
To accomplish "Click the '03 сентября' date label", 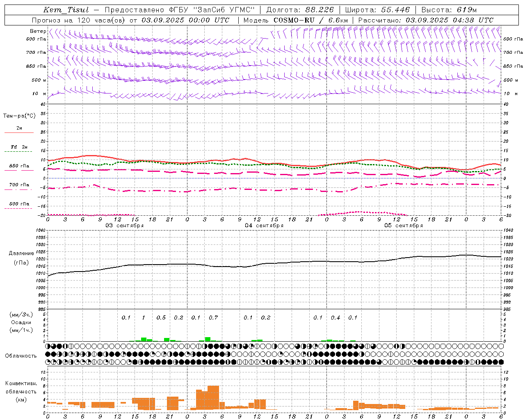I will tap(125, 226).
